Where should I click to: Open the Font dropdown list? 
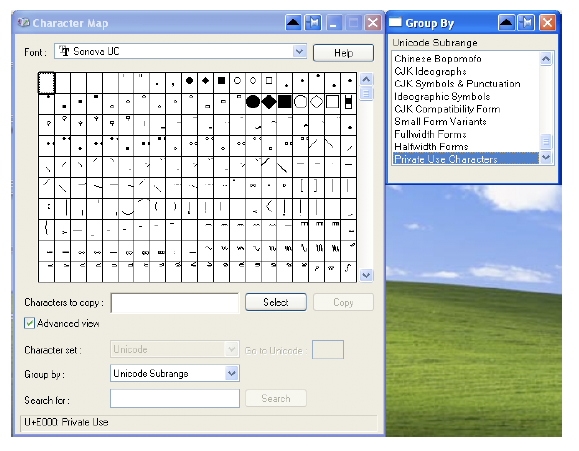click(299, 51)
